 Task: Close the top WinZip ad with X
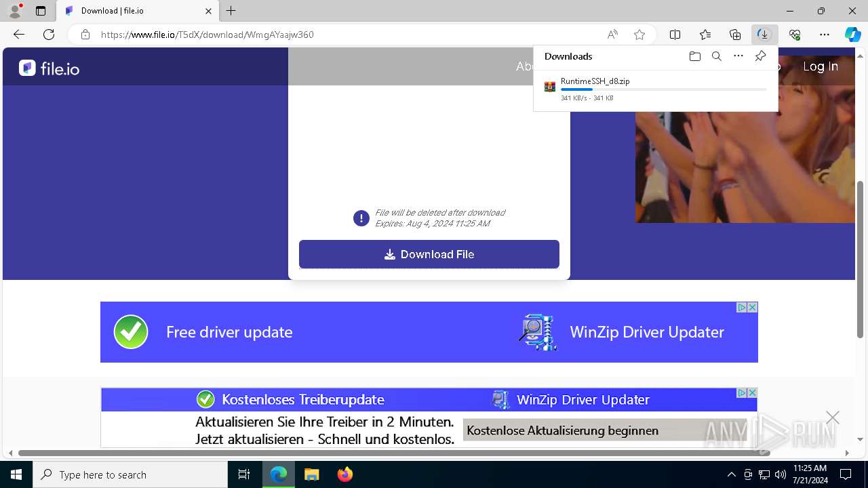(x=752, y=307)
